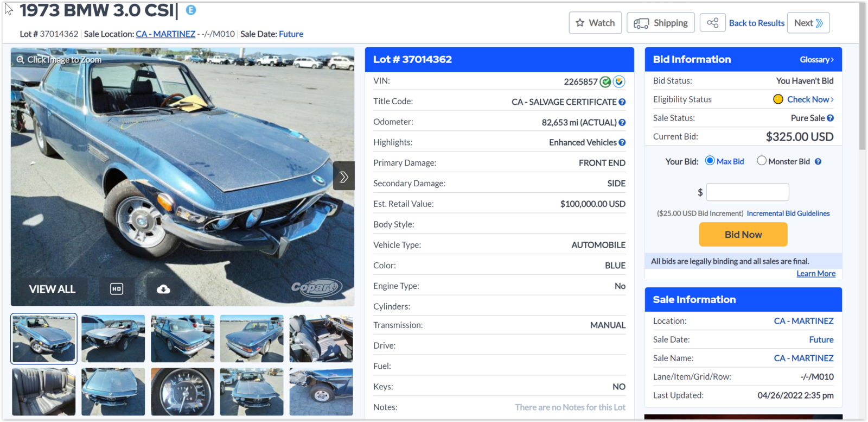Click the Watch button
Screen dimensions: 868x422
(595, 23)
